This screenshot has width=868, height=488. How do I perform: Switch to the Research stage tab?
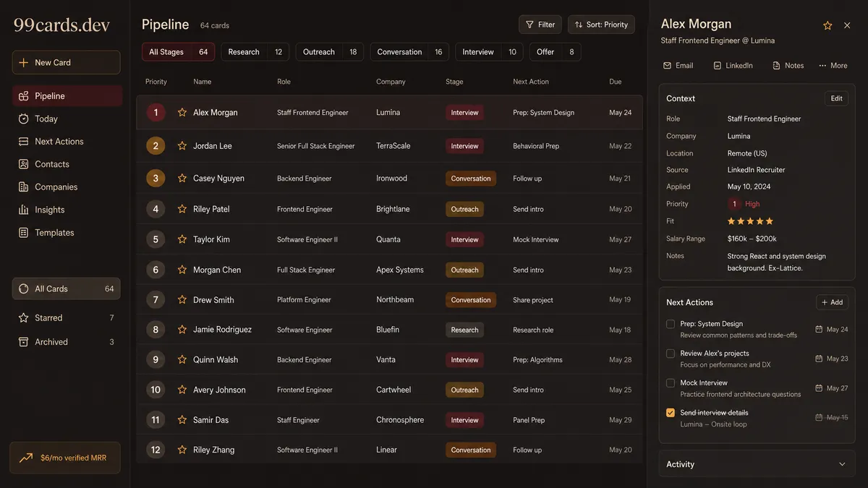pos(255,52)
